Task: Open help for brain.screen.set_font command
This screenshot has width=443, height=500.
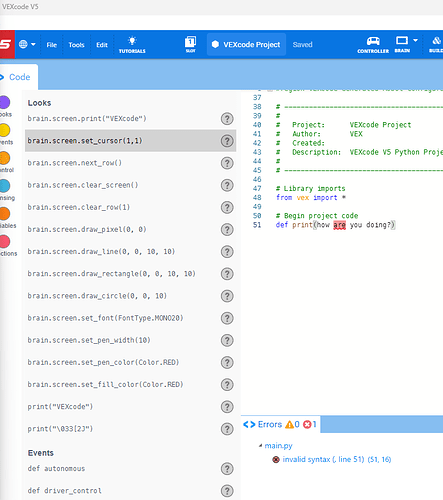Action: click(x=227, y=318)
